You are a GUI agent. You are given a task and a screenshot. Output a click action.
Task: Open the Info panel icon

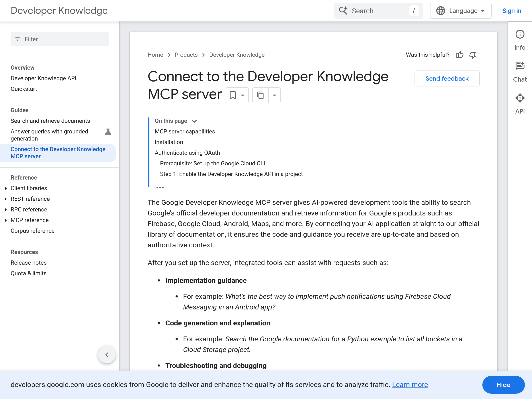point(520,34)
